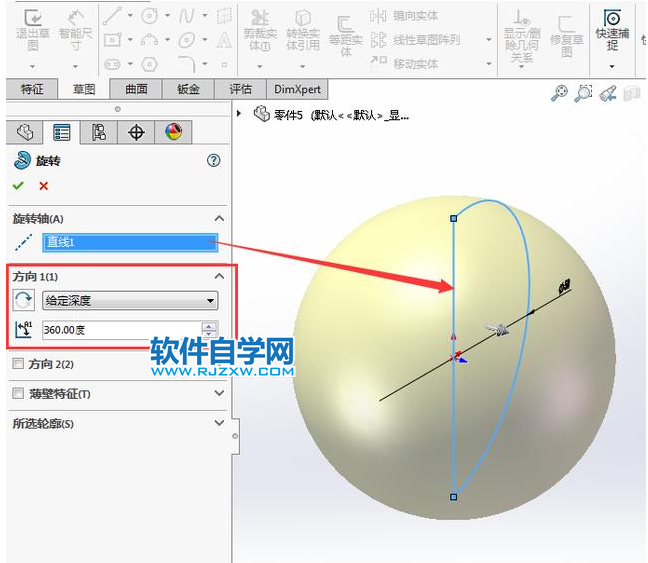Click the Zoom to Area icon
The width and height of the screenshot is (648, 563).
coord(584,93)
